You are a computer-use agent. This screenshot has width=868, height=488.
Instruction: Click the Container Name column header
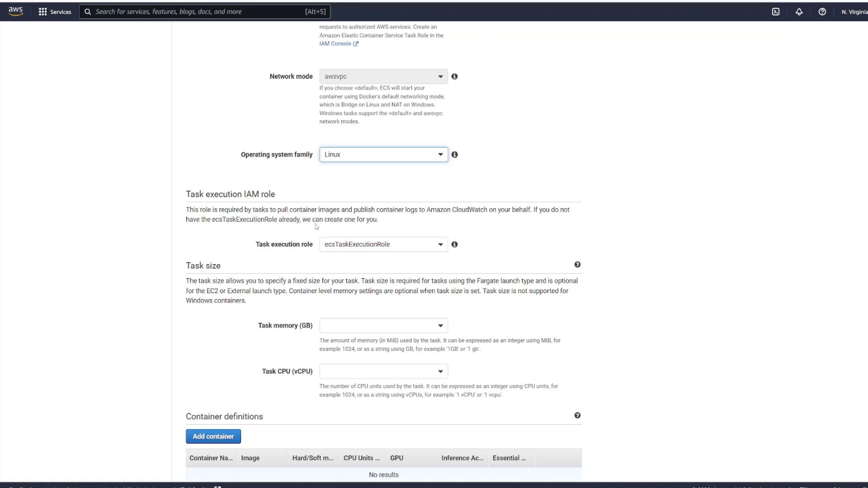(x=211, y=458)
